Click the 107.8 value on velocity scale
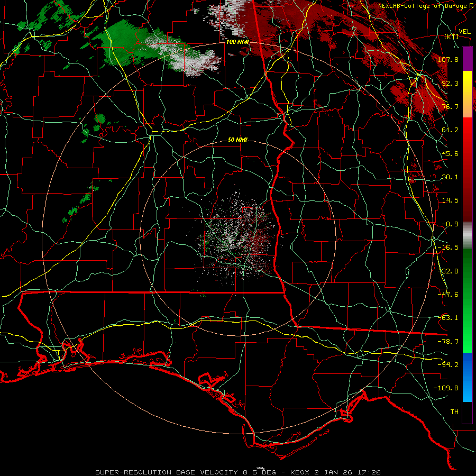The height and width of the screenshot is (476, 476). point(448,59)
